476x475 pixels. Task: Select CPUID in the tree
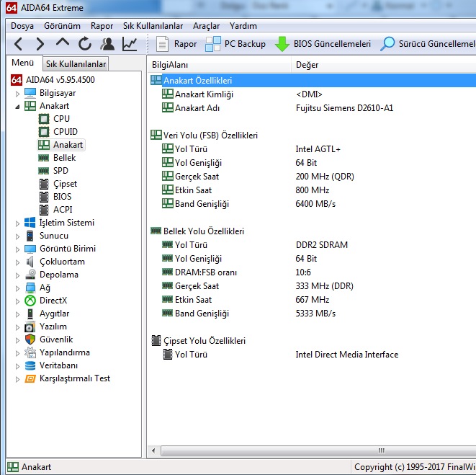[x=65, y=132]
